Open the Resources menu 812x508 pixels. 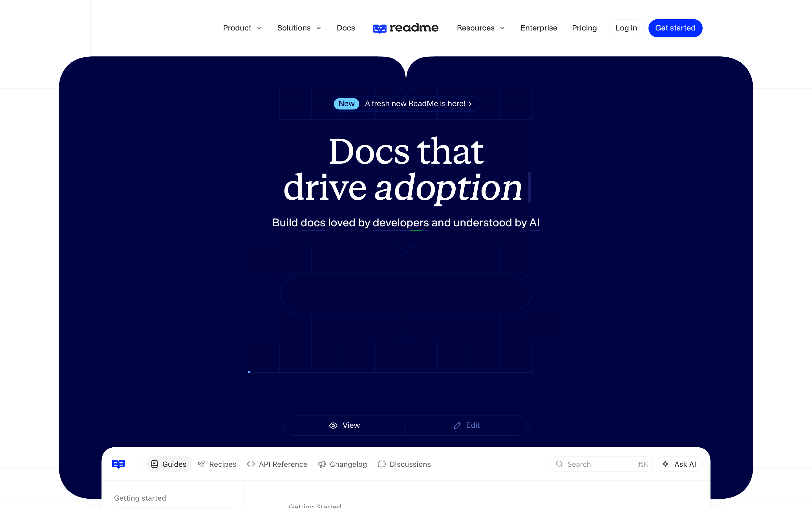click(481, 28)
